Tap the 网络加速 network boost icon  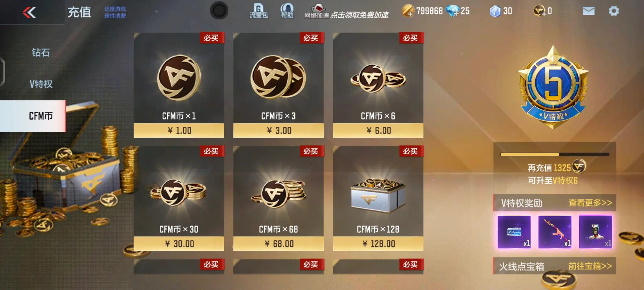[x=317, y=11]
